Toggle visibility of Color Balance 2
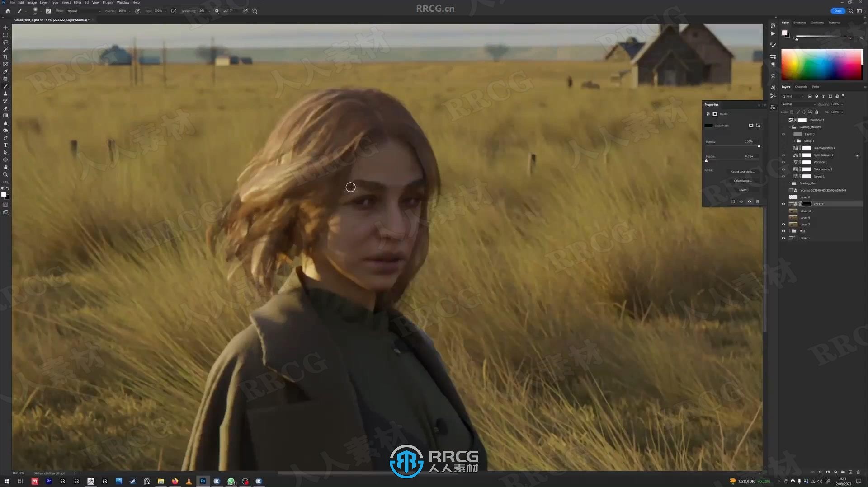The height and width of the screenshot is (487, 868). (x=783, y=155)
